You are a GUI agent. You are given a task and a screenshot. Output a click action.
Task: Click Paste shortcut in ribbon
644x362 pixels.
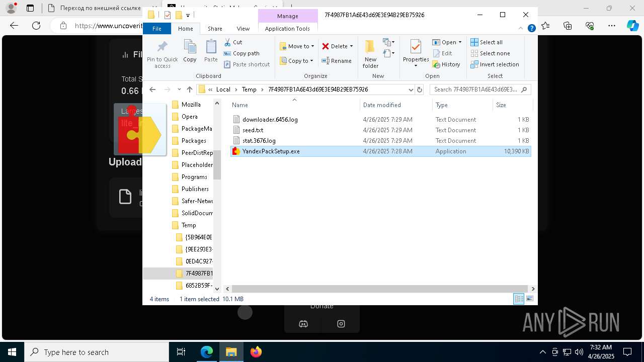click(247, 64)
